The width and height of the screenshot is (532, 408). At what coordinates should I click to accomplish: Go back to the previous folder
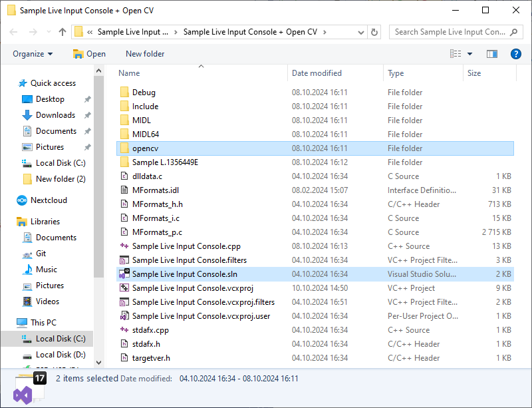(13, 32)
